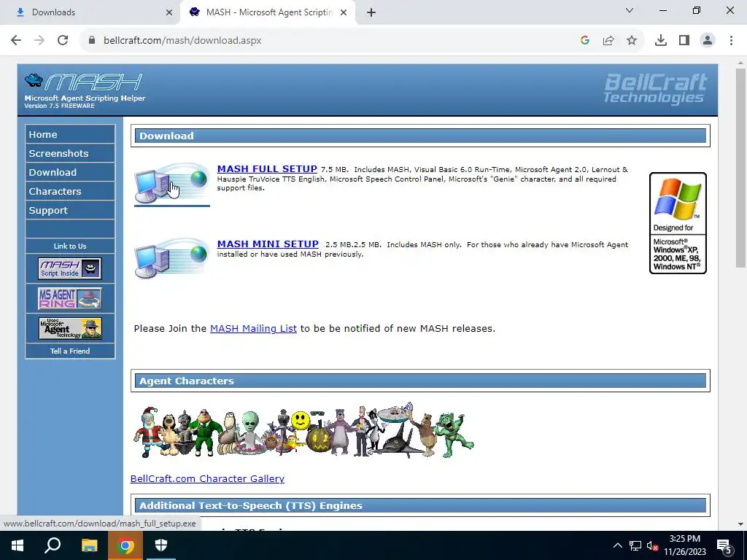Click the Google icon in address bar
This screenshot has height=560, width=747.
585,41
